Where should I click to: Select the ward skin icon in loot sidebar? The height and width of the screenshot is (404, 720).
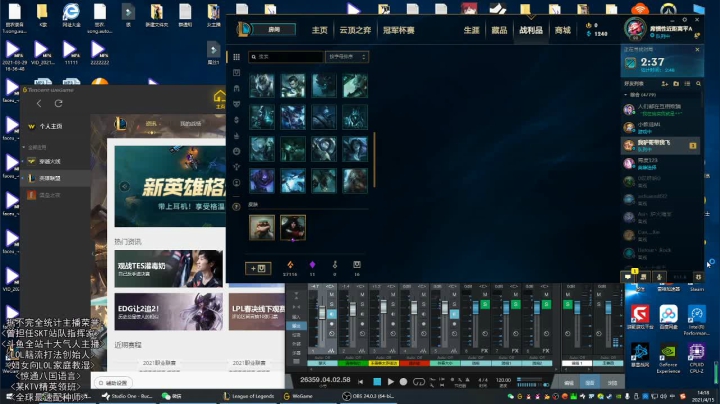pos(236,167)
